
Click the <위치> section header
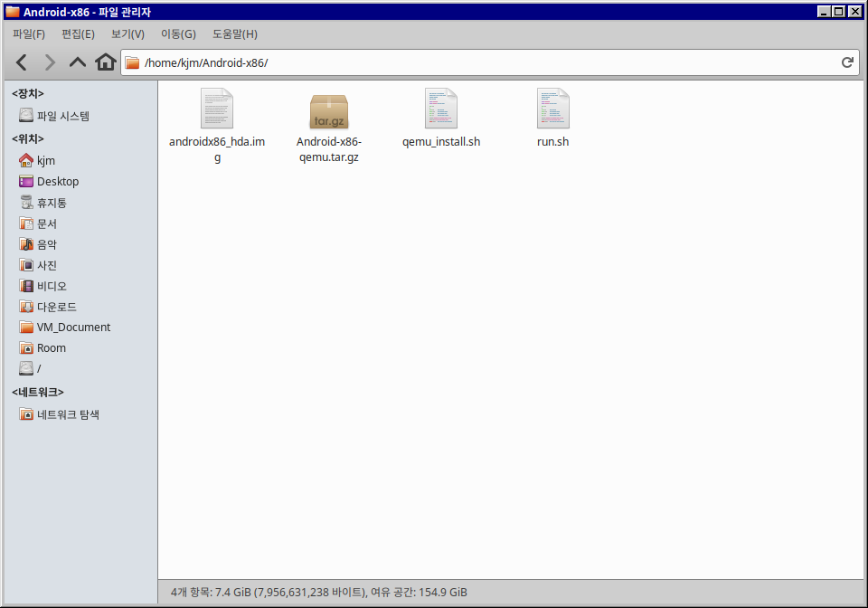coord(28,138)
